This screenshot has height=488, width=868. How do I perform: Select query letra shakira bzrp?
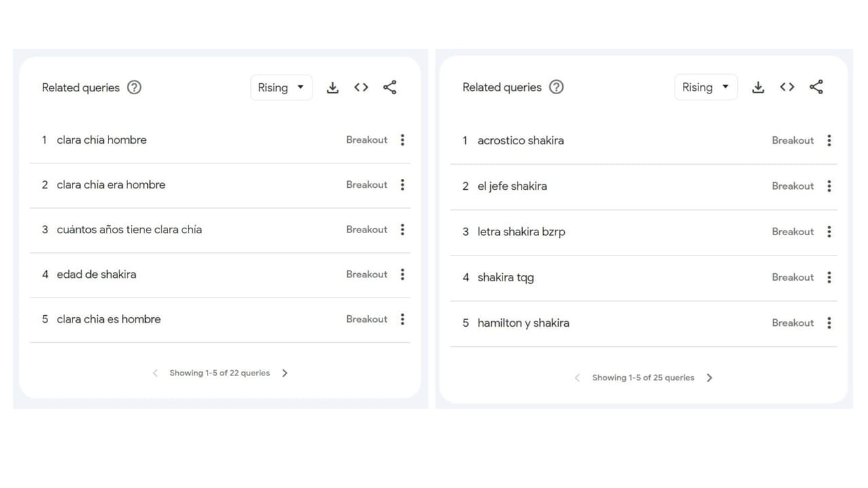[521, 232]
